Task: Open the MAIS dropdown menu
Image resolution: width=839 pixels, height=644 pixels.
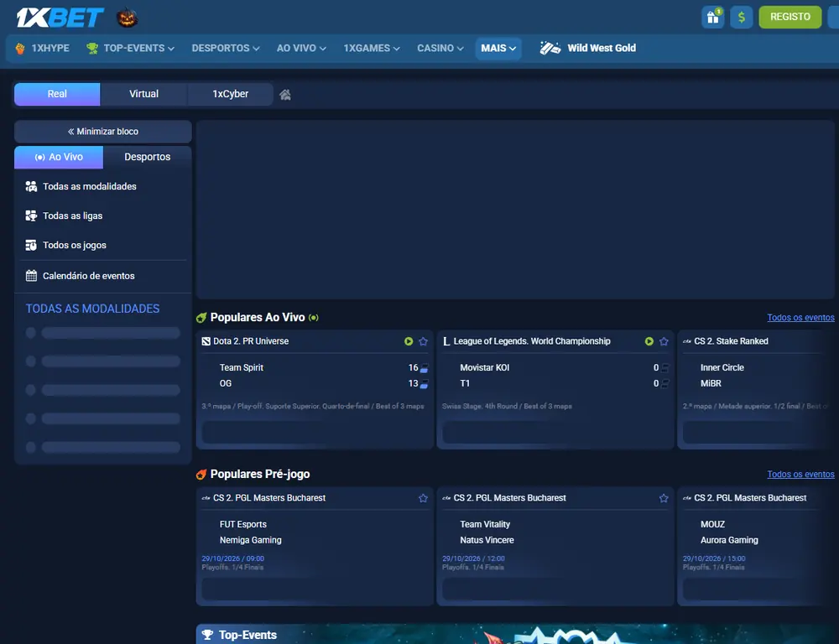Action: pos(498,48)
